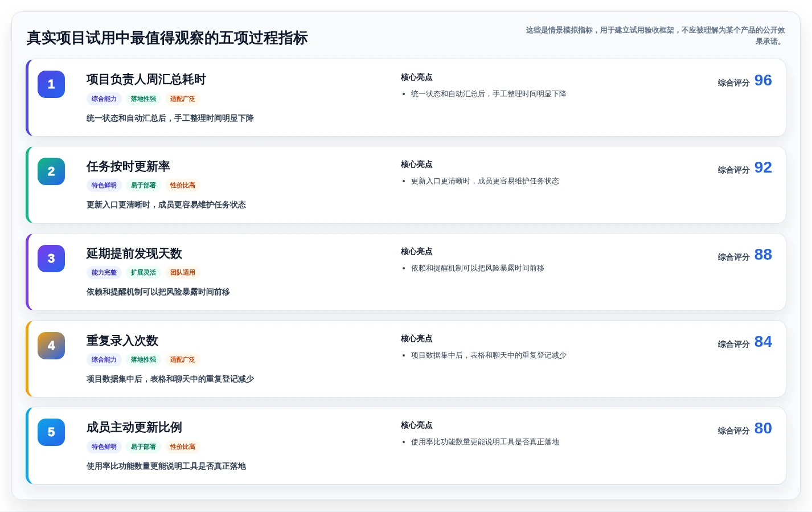Click the score value 80
The height and width of the screenshot is (512, 812).
pyautogui.click(x=763, y=428)
